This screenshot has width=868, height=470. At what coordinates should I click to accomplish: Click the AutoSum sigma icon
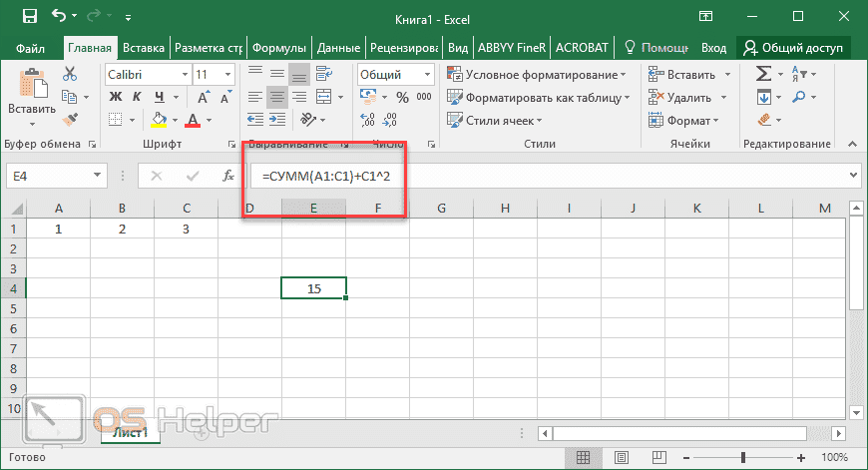[x=763, y=74]
